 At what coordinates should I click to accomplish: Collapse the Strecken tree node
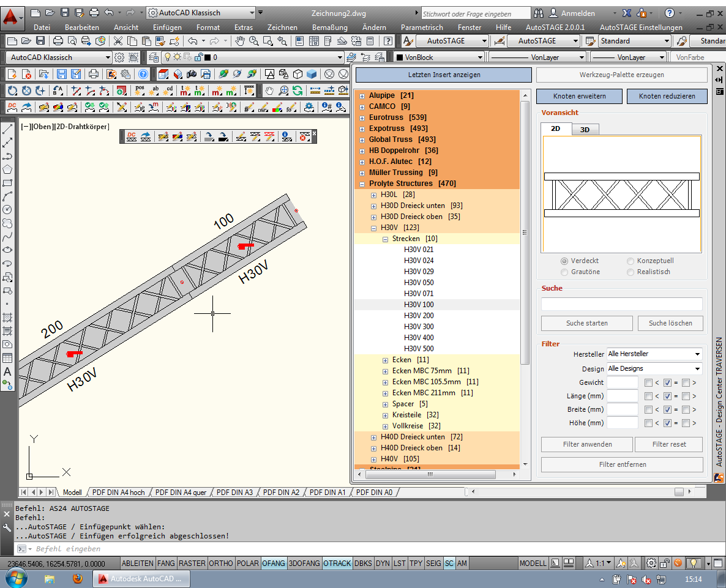(x=385, y=239)
